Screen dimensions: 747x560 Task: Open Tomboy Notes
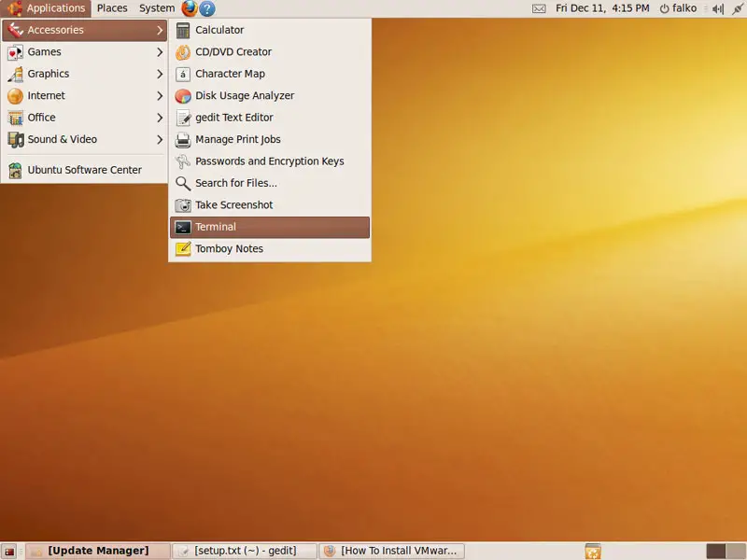270,249
